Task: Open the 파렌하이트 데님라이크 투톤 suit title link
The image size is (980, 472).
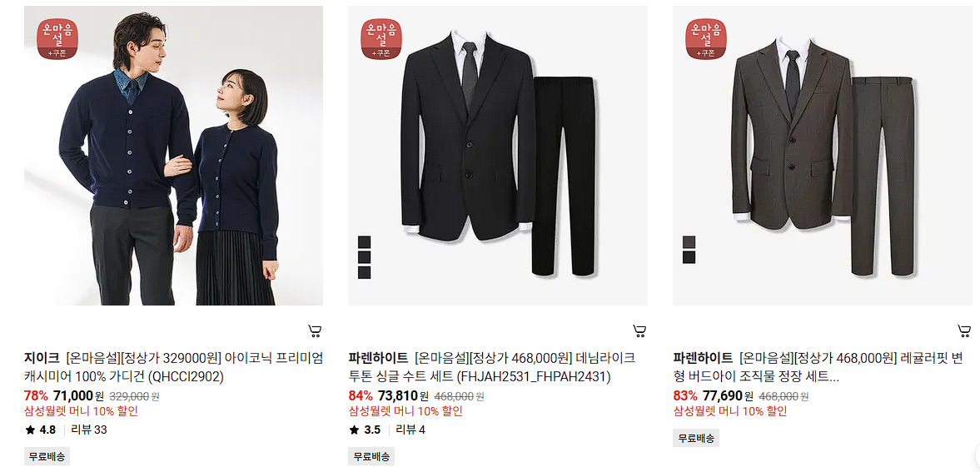Action: click(x=493, y=368)
